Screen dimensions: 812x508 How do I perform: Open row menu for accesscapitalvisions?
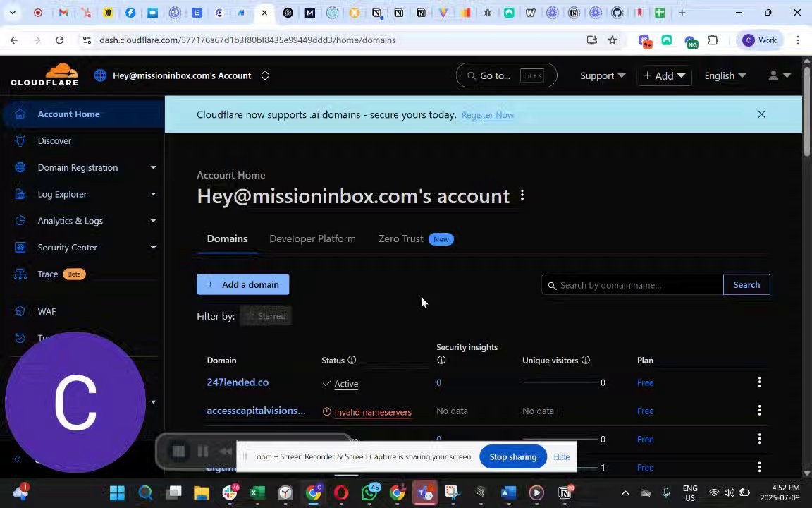click(x=759, y=411)
